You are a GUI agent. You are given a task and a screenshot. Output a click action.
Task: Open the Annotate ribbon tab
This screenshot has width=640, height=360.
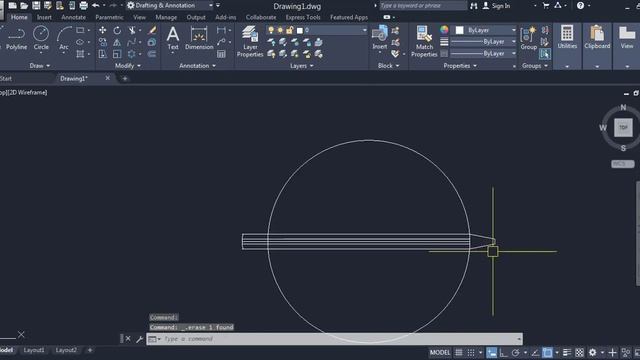73,17
